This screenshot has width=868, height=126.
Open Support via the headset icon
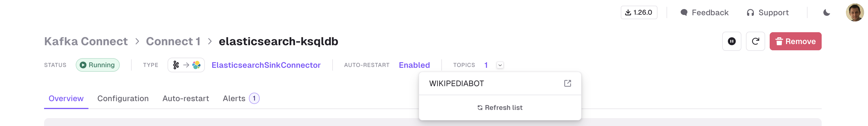pos(768,12)
